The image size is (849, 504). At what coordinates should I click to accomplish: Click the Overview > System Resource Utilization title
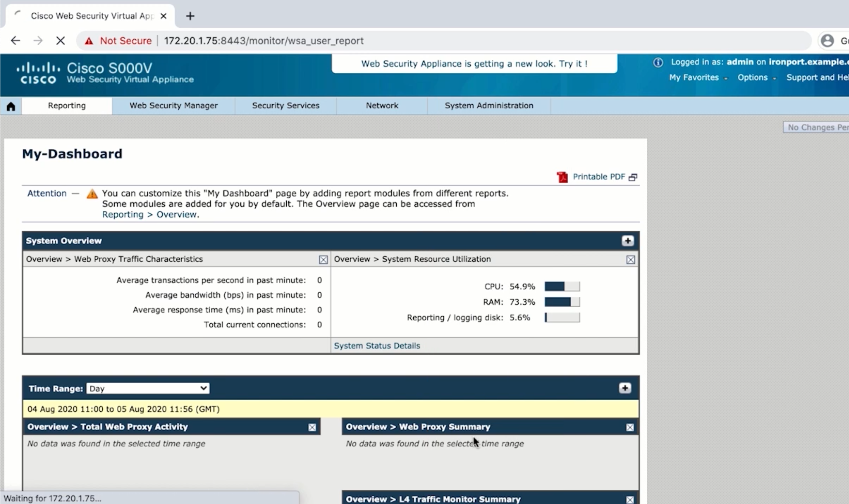412,259
